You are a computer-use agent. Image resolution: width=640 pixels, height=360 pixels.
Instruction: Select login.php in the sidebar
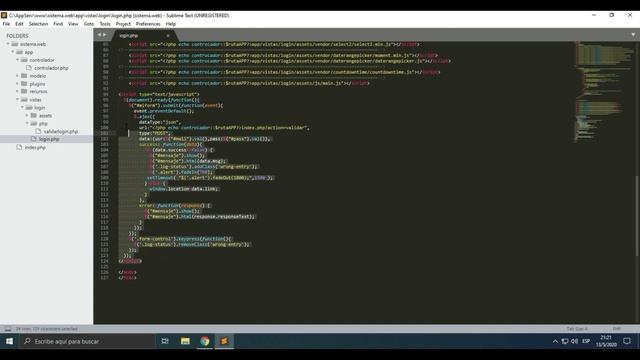(x=49, y=139)
